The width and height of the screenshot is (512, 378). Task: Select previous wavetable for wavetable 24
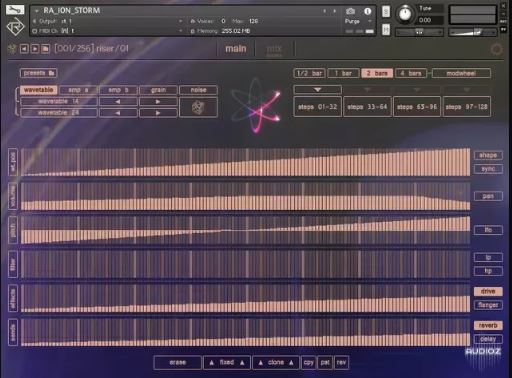coord(118,113)
